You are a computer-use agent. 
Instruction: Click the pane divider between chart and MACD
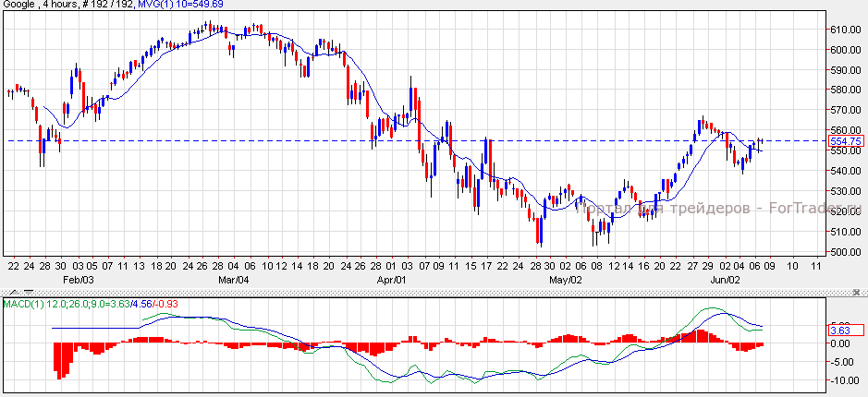coord(416,293)
